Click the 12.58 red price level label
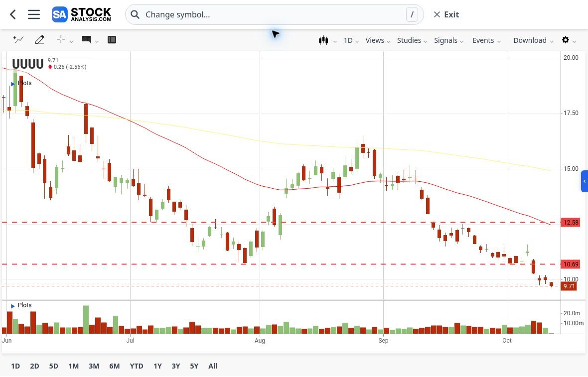588x377 pixels. coord(570,223)
